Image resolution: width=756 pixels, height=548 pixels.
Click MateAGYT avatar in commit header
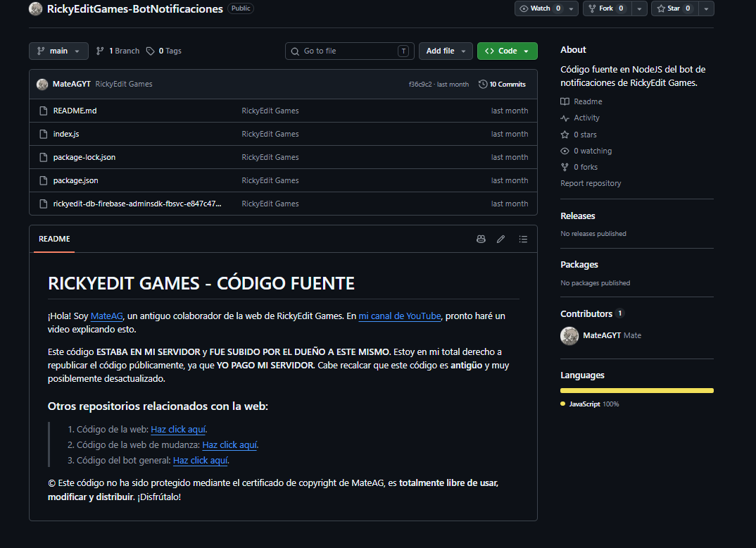[x=42, y=85]
